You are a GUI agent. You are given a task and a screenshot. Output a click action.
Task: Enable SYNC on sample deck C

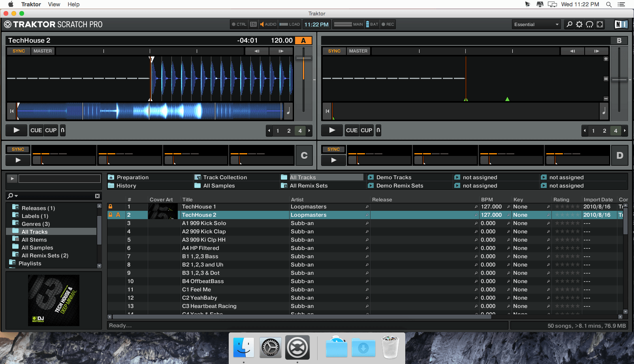tap(17, 149)
